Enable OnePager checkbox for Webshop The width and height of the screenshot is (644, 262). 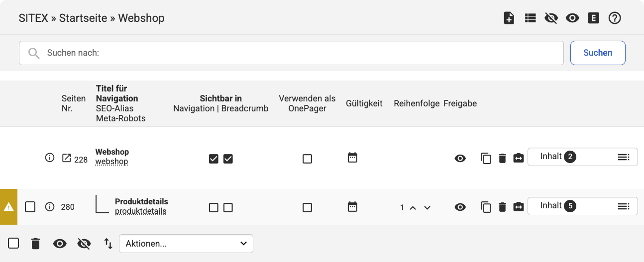[x=307, y=159]
